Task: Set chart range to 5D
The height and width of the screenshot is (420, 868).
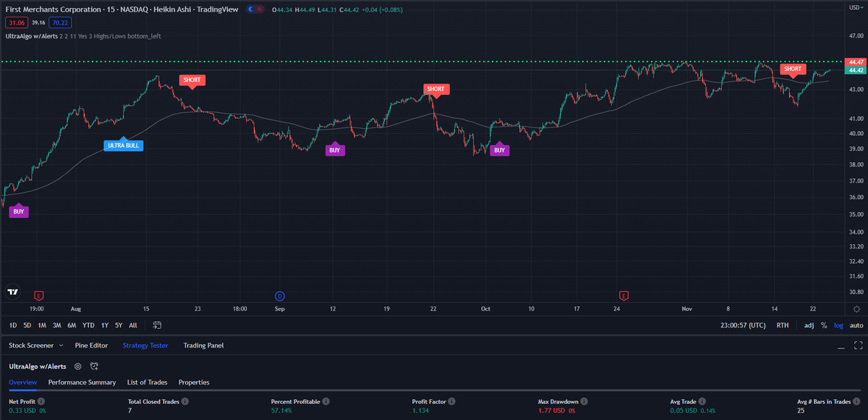Action: pos(27,325)
